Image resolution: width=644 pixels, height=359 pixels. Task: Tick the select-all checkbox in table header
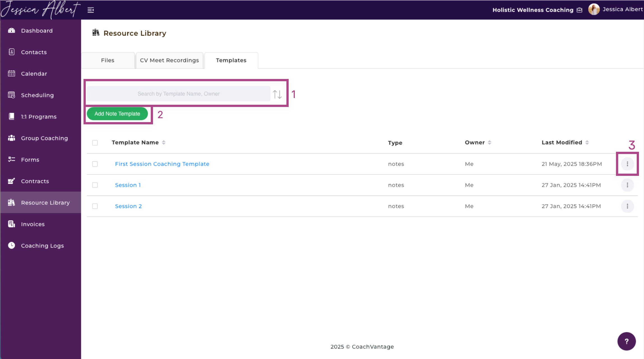pos(95,143)
